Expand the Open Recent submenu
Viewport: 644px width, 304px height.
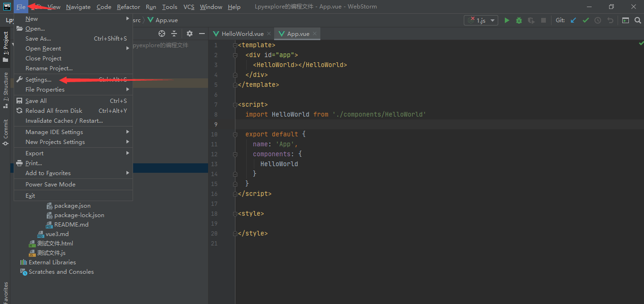tap(73, 49)
